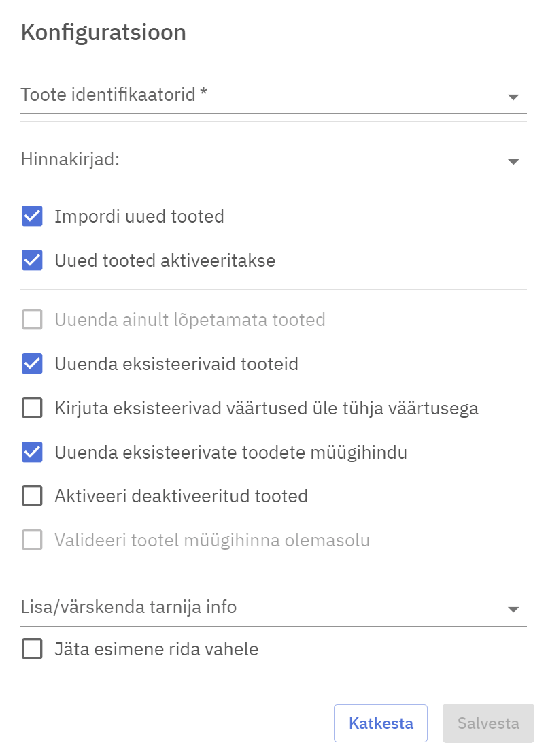Screen dimensions: 548x756
Task: Click the Impordi uued tooted label
Action: (139, 217)
